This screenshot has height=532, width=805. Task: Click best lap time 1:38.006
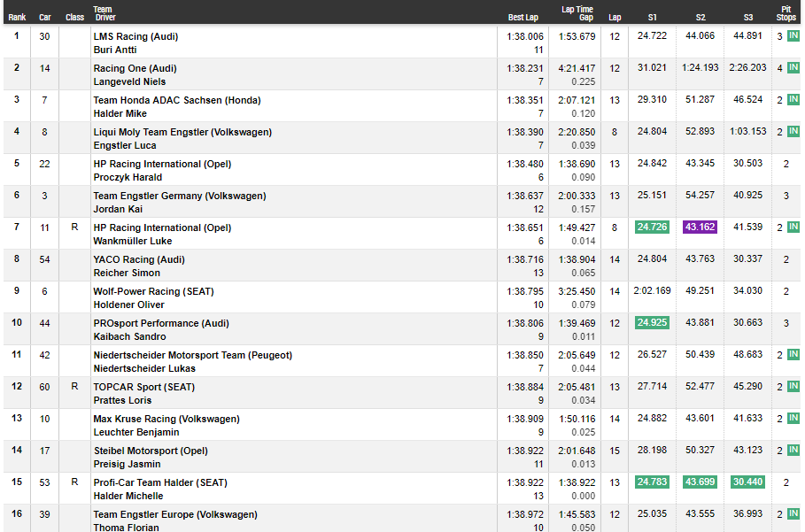(524, 36)
